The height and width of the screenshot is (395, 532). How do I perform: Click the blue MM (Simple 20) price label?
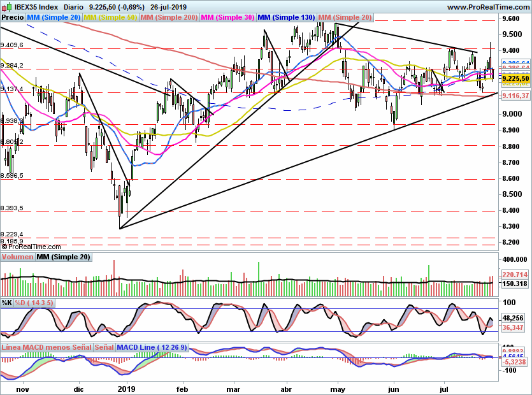(x=54, y=17)
